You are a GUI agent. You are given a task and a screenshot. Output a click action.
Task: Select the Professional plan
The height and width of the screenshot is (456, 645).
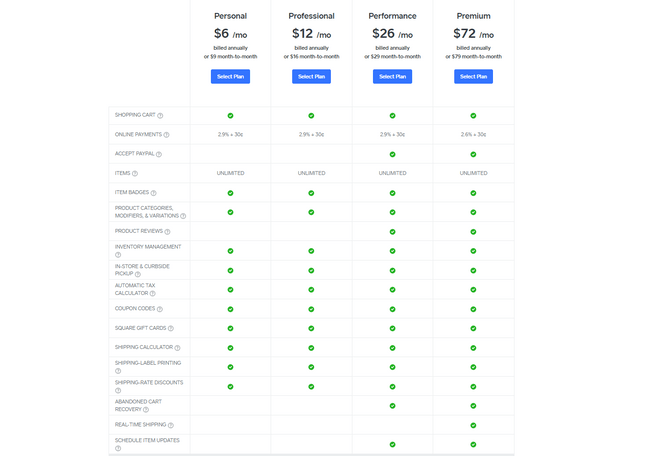coord(311,76)
